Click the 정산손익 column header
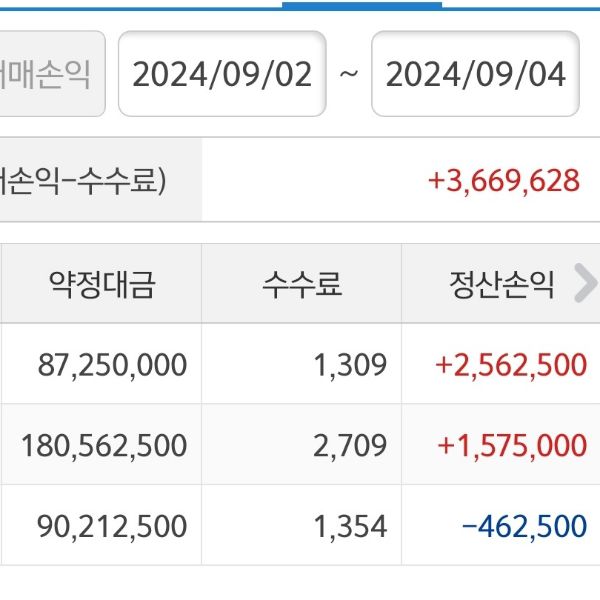This screenshot has height=600, width=600. pos(500,285)
